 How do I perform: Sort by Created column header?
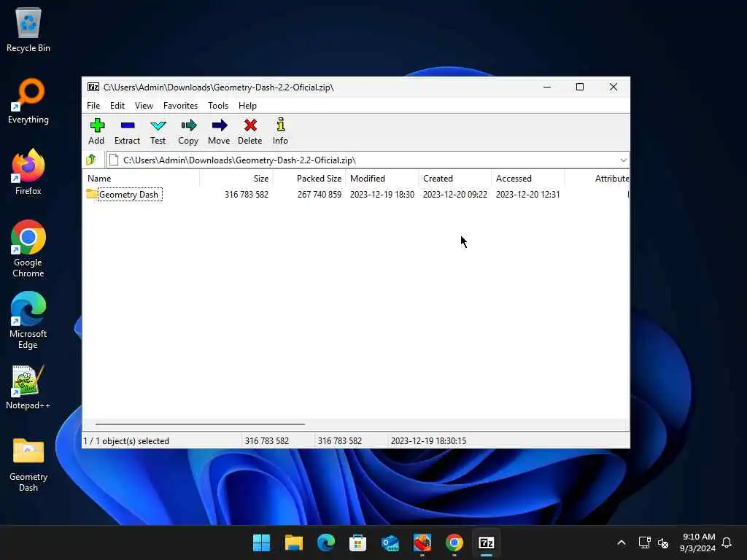click(x=455, y=179)
